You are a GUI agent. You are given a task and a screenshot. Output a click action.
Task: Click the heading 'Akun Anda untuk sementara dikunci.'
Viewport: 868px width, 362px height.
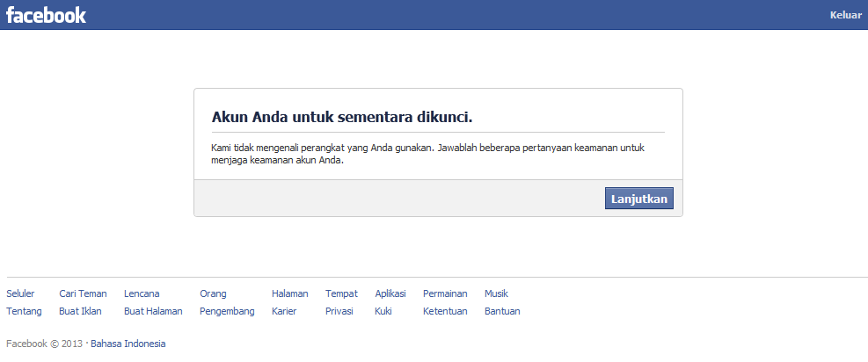coord(342,117)
